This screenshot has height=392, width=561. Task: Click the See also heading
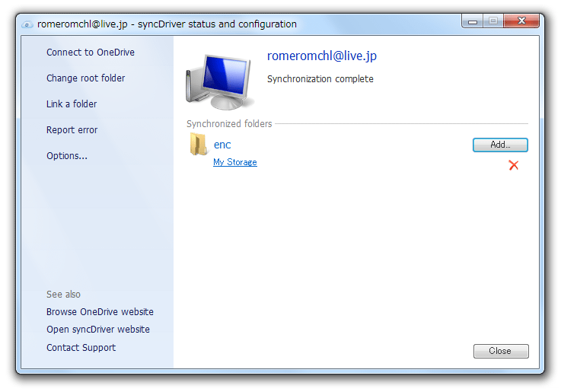pyautogui.click(x=63, y=295)
